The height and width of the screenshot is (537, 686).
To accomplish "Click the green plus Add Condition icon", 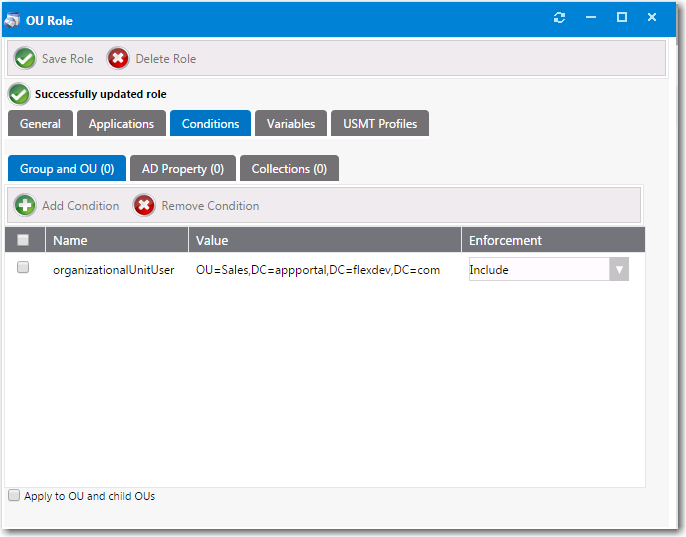I will 25,206.
